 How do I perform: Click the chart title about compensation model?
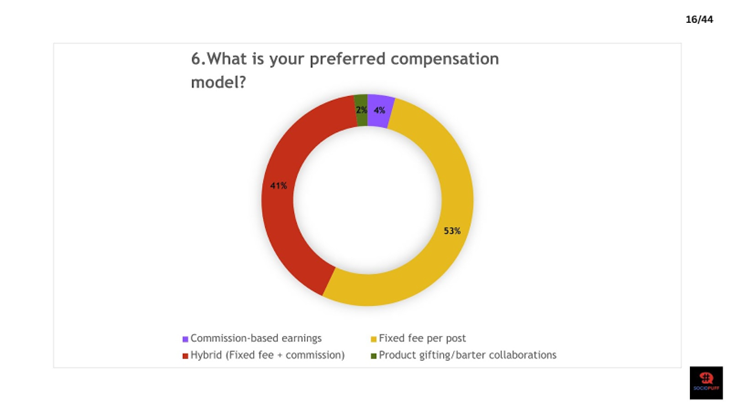[x=345, y=70]
